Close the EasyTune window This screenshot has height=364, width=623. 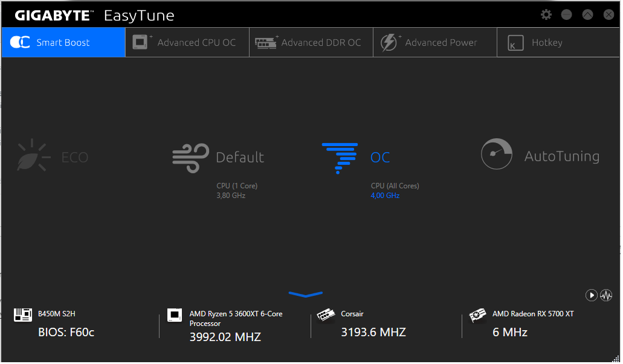[608, 14]
